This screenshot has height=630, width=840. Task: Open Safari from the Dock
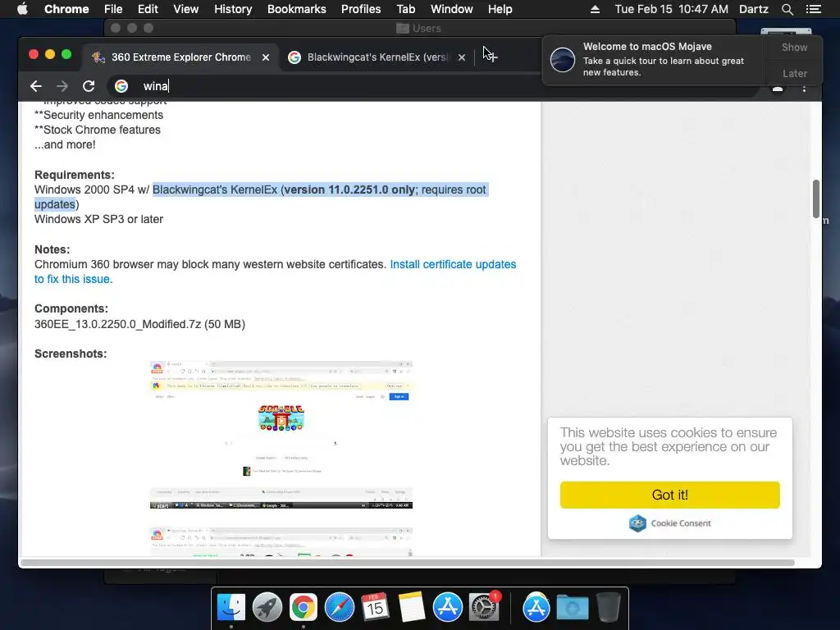point(339,608)
